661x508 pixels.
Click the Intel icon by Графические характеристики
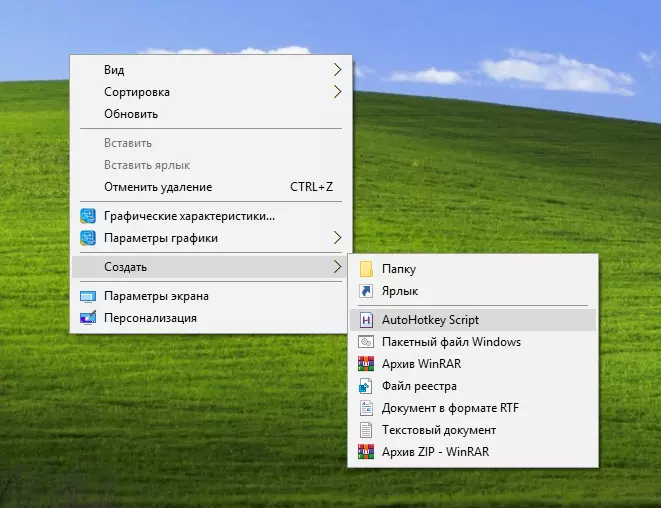click(x=88, y=216)
